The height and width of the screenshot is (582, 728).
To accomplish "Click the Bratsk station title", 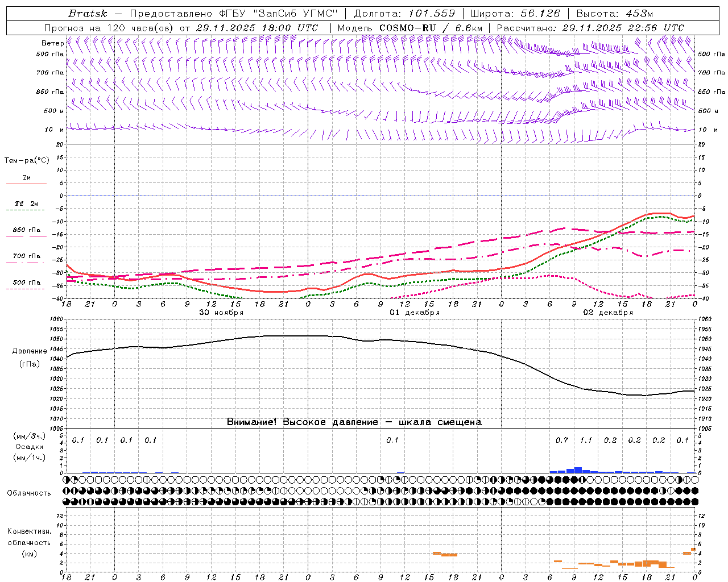I will point(88,14).
